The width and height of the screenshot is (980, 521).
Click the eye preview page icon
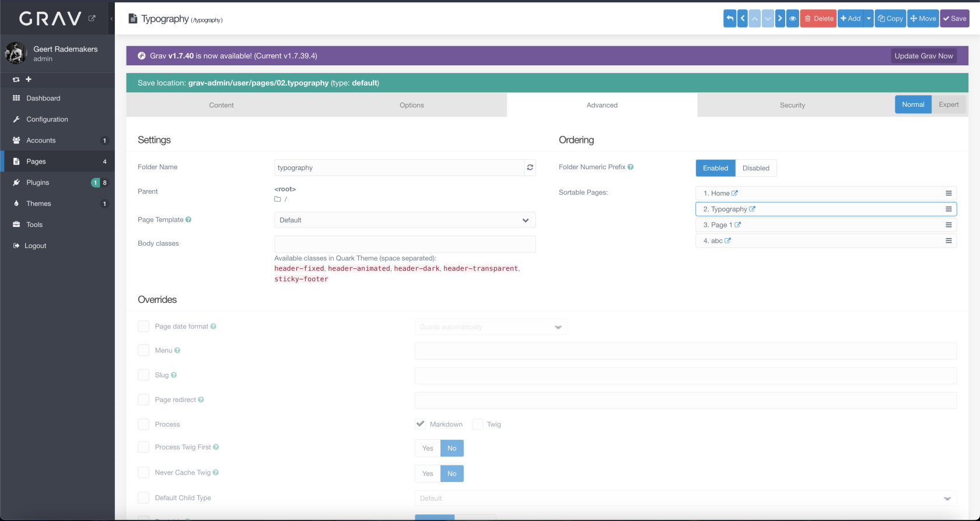pyautogui.click(x=793, y=19)
